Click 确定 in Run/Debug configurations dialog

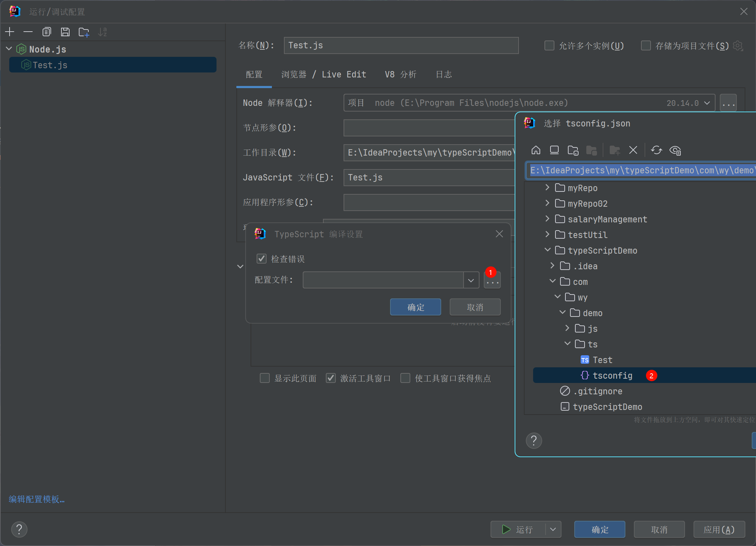coord(600,529)
